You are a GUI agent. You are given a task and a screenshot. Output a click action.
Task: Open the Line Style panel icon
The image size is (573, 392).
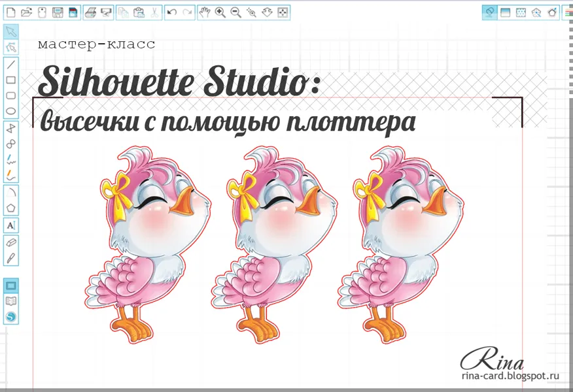(568, 13)
